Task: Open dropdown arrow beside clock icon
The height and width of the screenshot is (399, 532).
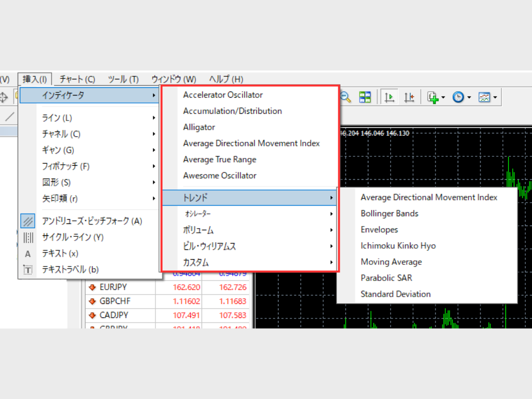Action: pos(469,98)
